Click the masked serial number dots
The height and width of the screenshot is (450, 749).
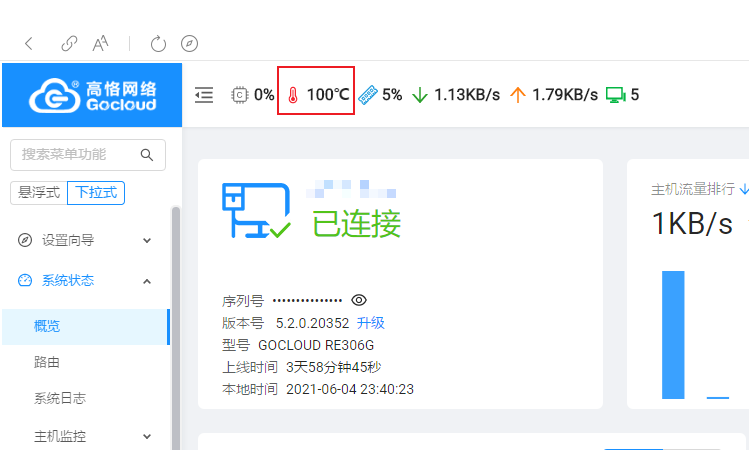coord(307,300)
